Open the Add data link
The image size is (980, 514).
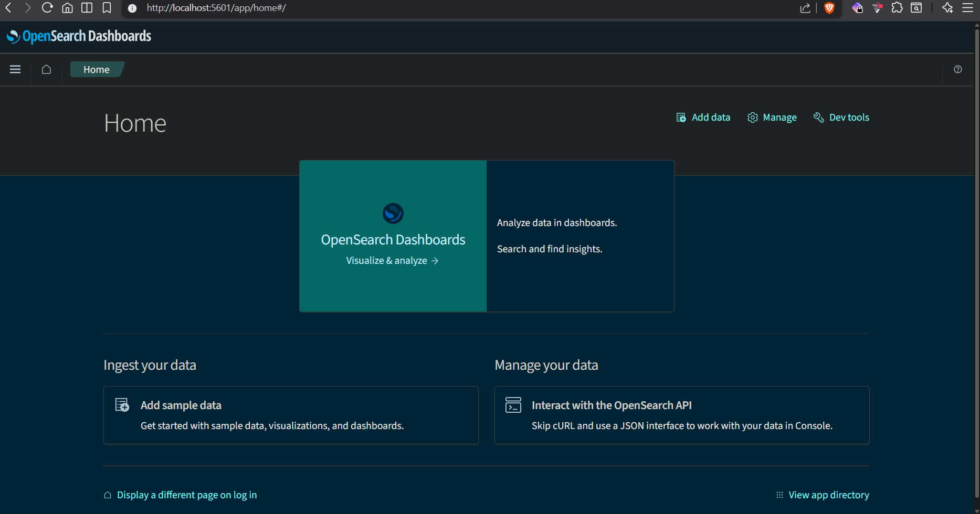click(703, 117)
